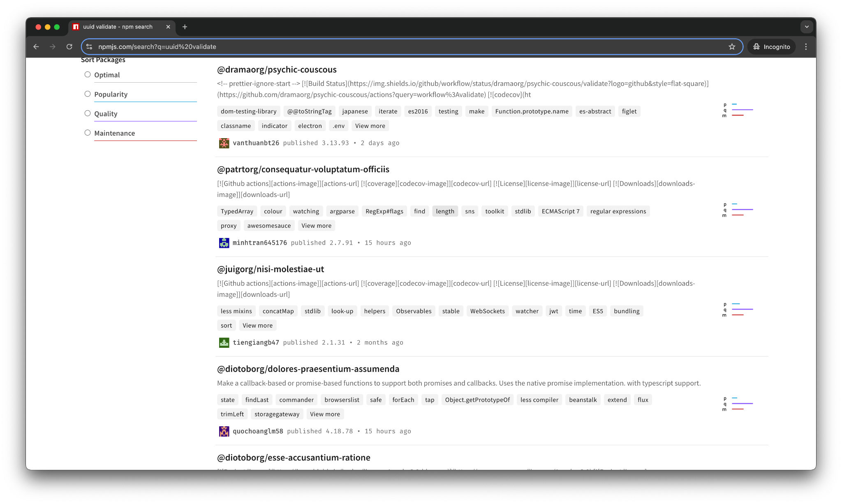This screenshot has height=504, width=842.
Task: Click the bookmark star in the address bar
Action: (x=732, y=46)
